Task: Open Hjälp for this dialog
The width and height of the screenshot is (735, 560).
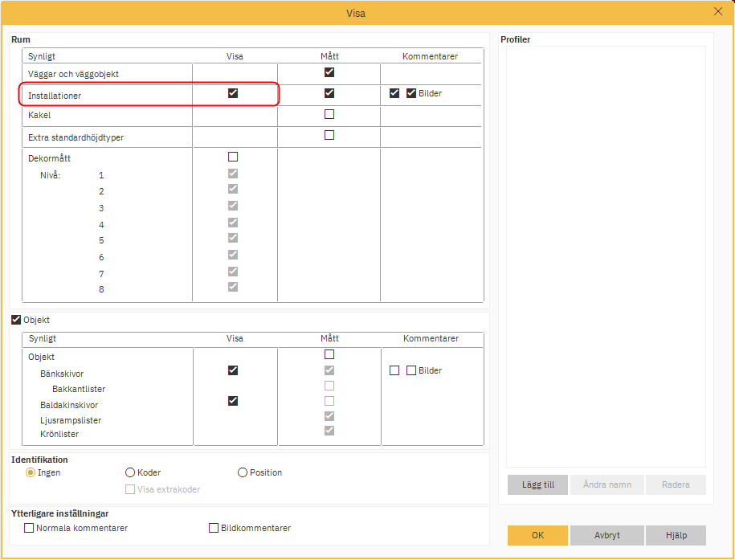Action: [x=676, y=535]
